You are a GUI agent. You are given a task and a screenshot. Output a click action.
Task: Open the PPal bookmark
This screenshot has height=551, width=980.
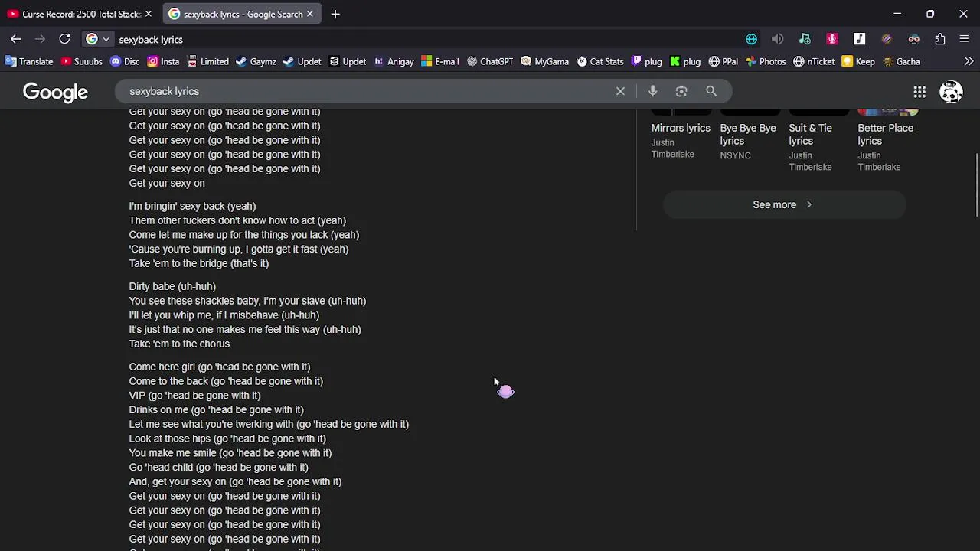pyautogui.click(x=724, y=61)
